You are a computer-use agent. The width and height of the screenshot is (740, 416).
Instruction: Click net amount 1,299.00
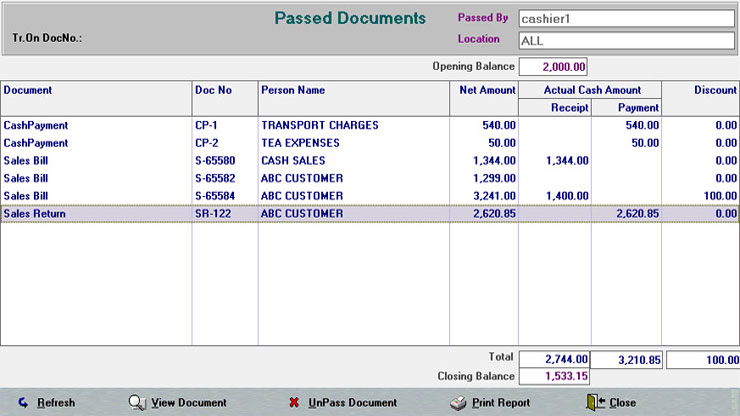tap(494, 178)
